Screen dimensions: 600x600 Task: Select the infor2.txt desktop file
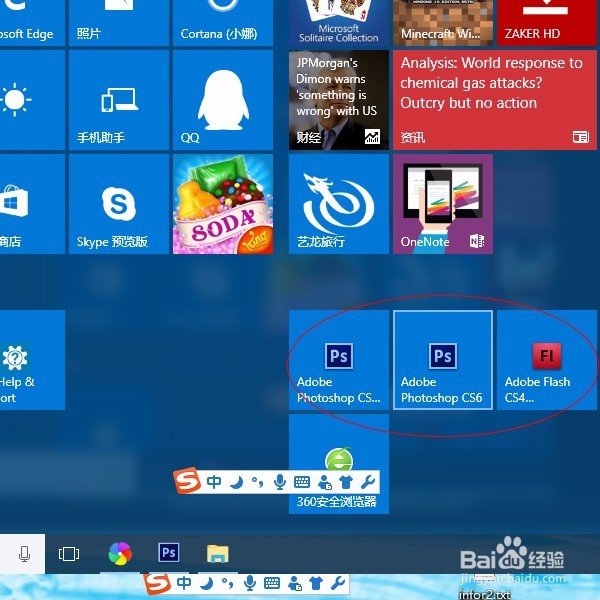click(x=484, y=594)
